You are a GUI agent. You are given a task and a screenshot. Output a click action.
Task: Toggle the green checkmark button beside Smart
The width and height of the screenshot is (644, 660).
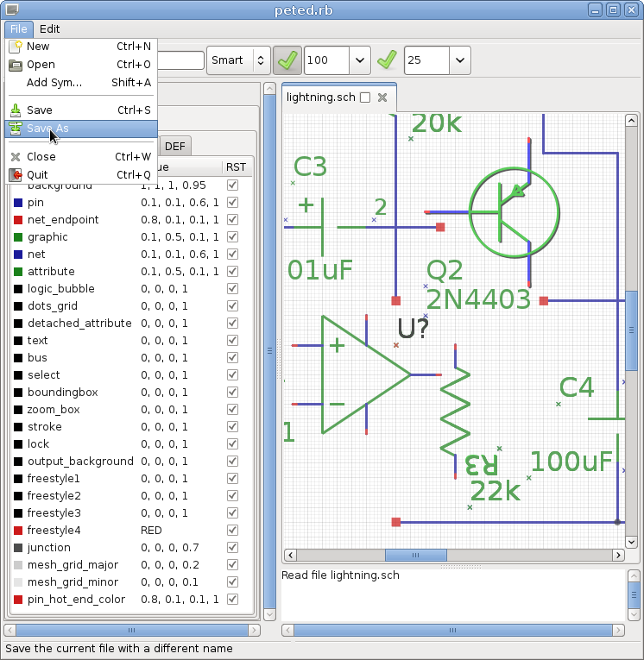[x=287, y=60]
